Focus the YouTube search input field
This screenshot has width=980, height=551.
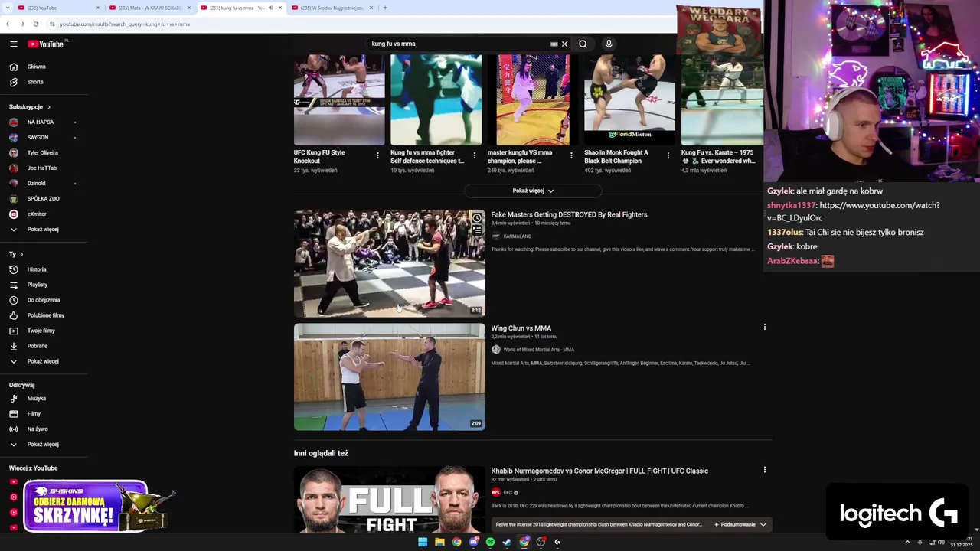coord(458,44)
